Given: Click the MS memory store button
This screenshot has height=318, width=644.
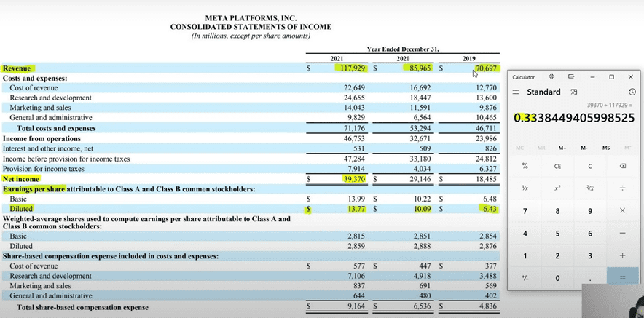Looking at the screenshot, I should 606,148.
